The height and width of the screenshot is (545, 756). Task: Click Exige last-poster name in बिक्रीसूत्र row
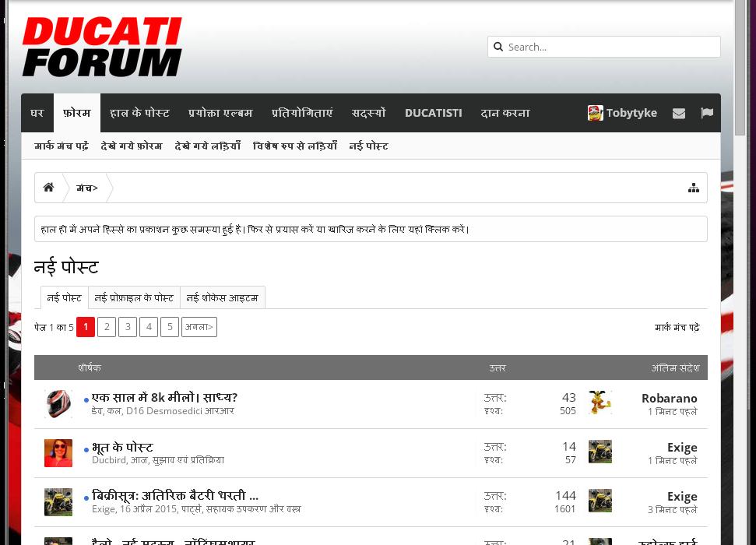682,497
